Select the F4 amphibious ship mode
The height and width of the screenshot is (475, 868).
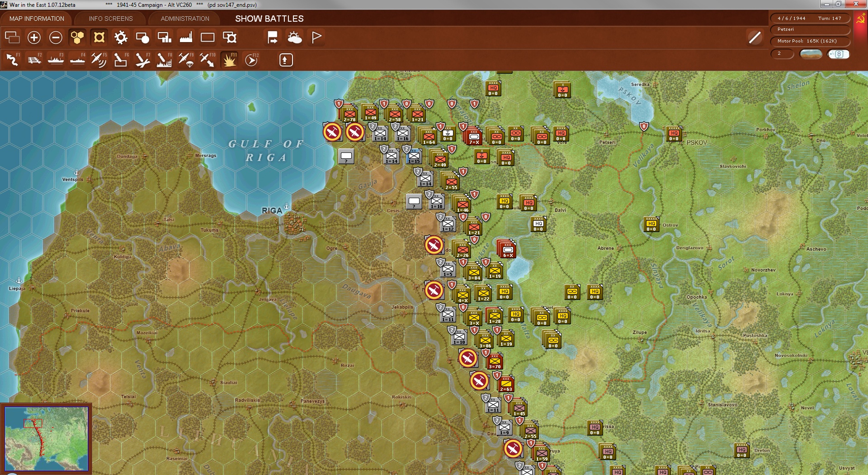pyautogui.click(x=77, y=60)
